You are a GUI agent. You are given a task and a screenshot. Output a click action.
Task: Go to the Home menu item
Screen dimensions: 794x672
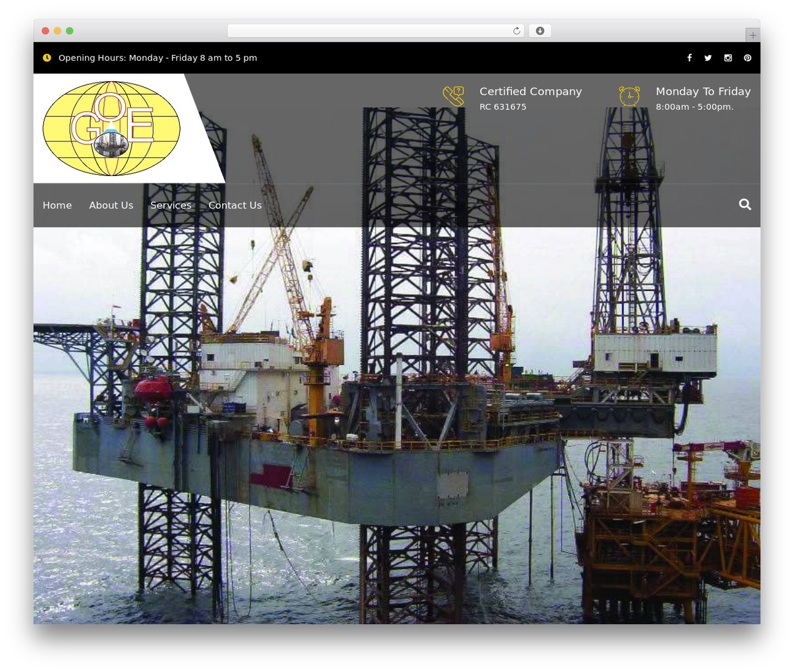[x=57, y=205]
